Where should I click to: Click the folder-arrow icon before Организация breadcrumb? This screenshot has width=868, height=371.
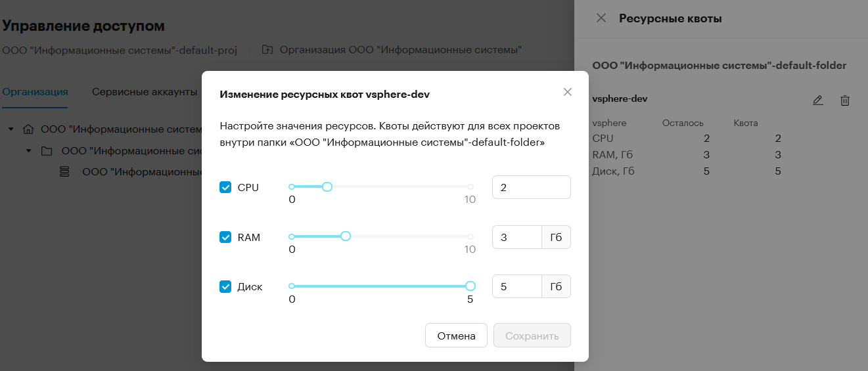tap(267, 49)
